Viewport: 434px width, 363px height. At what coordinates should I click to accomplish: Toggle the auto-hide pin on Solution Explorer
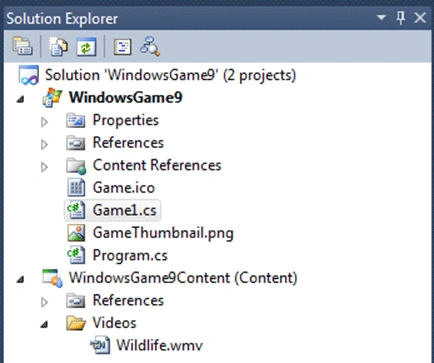(x=401, y=17)
